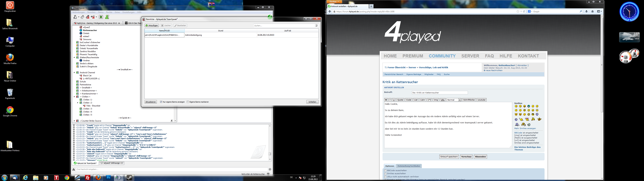The image size is (644, 181).
Task: Open Internet Explorer from taskbar
Action: tap(25, 177)
